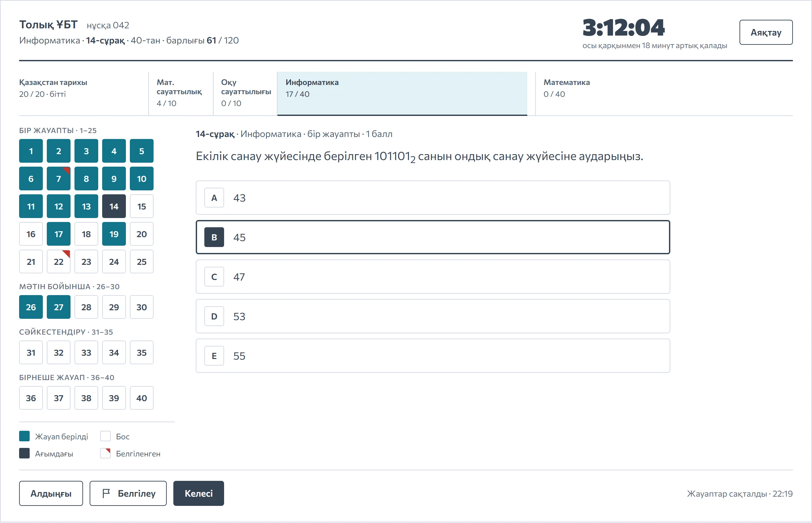Open answered question 17
The image size is (812, 523).
(58, 234)
